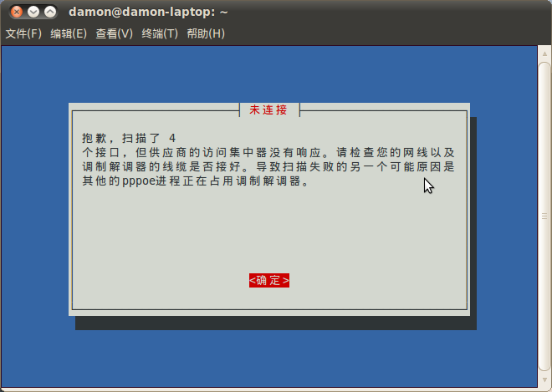Click the message line 抱歉，扫描了 4
The height and width of the screenshot is (392, 552).
click(129, 138)
